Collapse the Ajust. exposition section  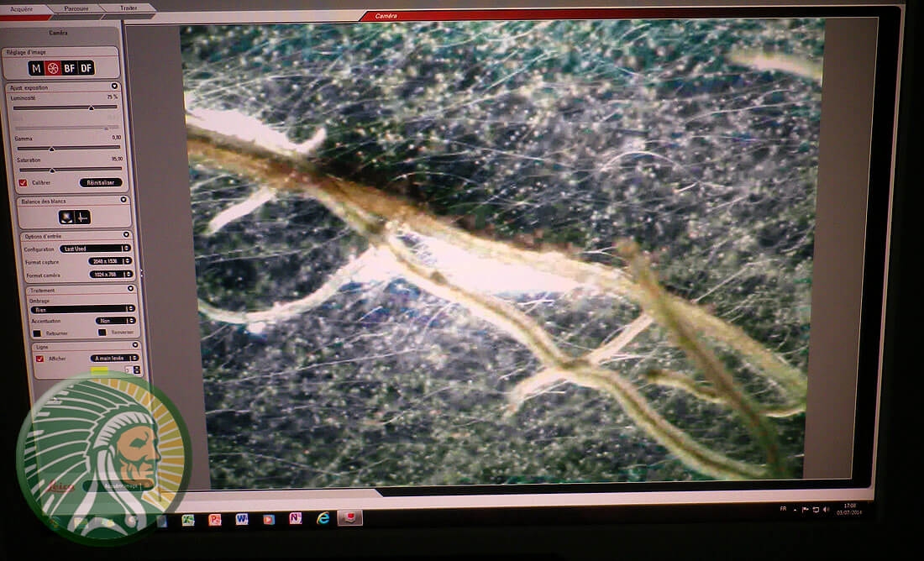pos(114,87)
